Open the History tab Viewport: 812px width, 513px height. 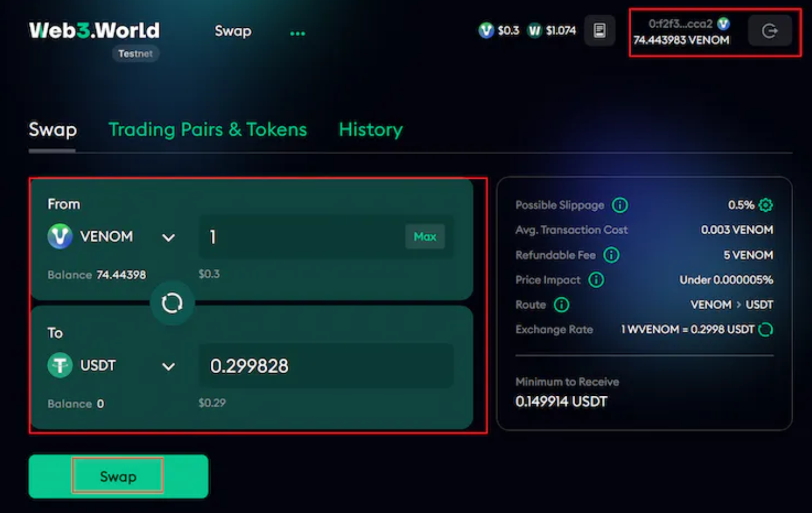coord(371,130)
